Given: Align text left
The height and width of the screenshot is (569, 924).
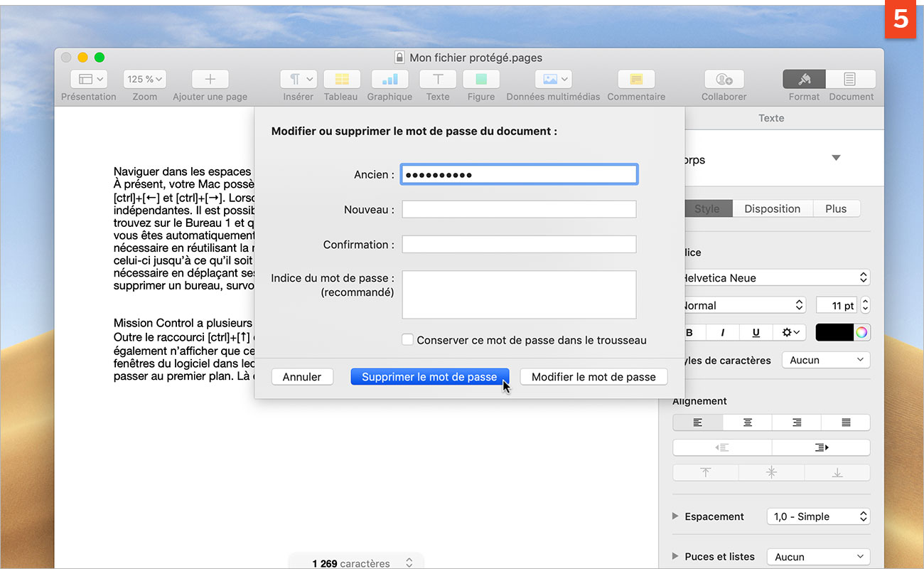Looking at the screenshot, I should tap(698, 422).
